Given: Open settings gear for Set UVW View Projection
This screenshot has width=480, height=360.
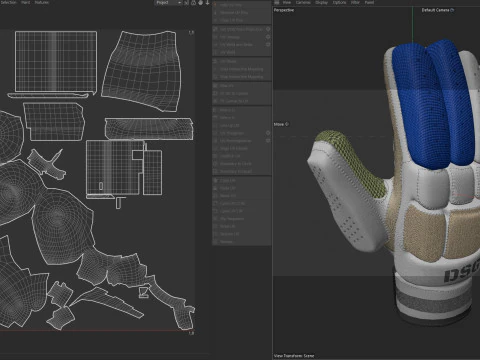Looking at the screenshot, I should (268, 29).
